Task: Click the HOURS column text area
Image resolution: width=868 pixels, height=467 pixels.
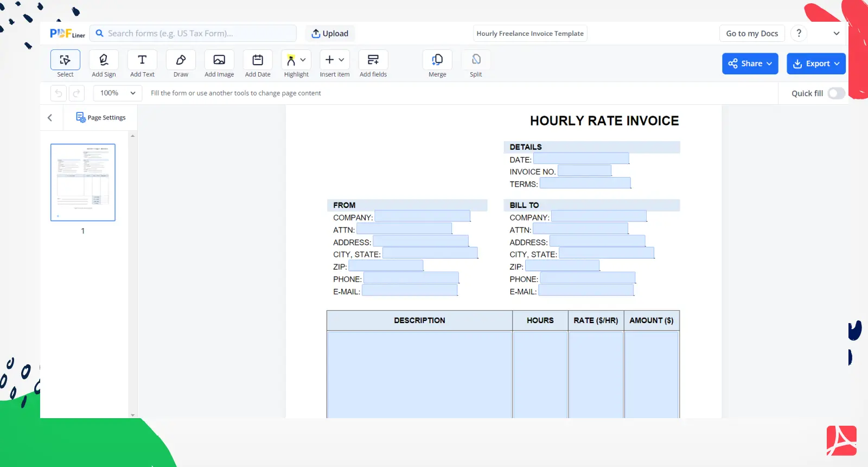Action: point(540,375)
